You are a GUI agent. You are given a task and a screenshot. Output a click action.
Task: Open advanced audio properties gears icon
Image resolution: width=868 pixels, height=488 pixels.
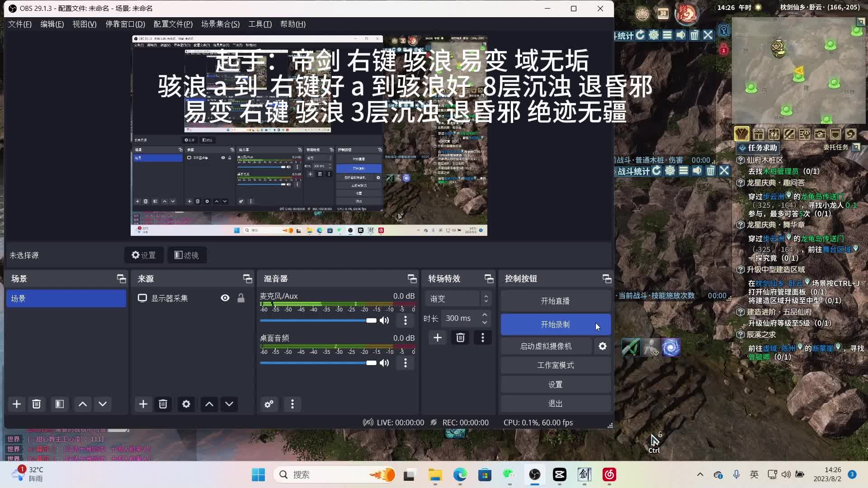(x=269, y=404)
